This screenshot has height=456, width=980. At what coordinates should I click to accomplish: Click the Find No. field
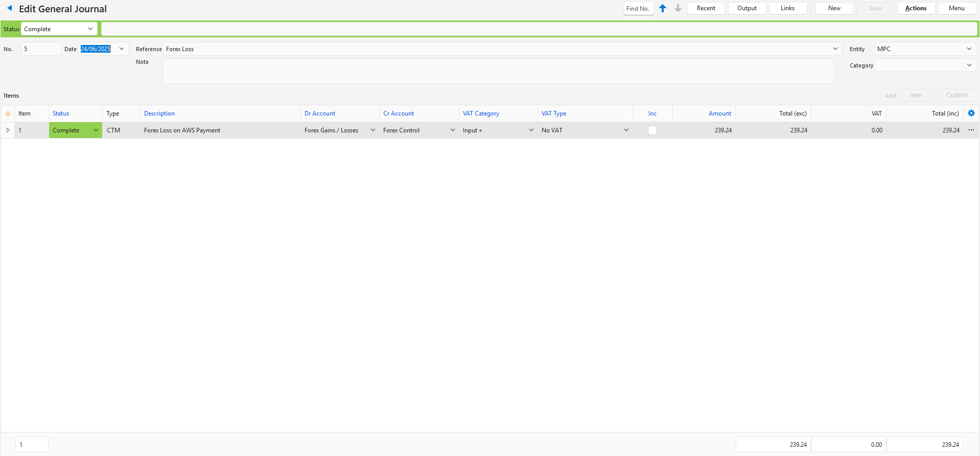pos(638,8)
